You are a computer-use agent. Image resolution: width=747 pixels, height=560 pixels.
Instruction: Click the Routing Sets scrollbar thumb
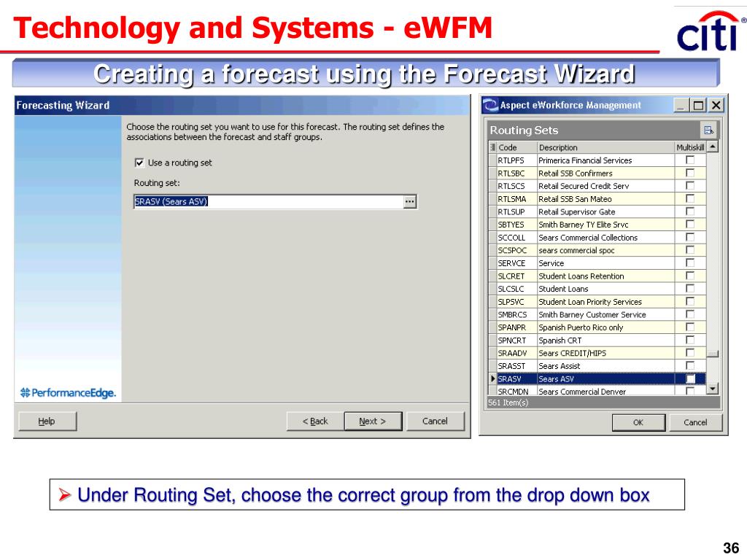(x=712, y=354)
